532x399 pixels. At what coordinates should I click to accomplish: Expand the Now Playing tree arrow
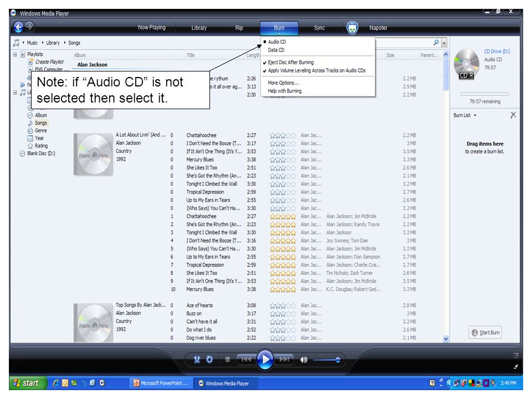coord(22,84)
